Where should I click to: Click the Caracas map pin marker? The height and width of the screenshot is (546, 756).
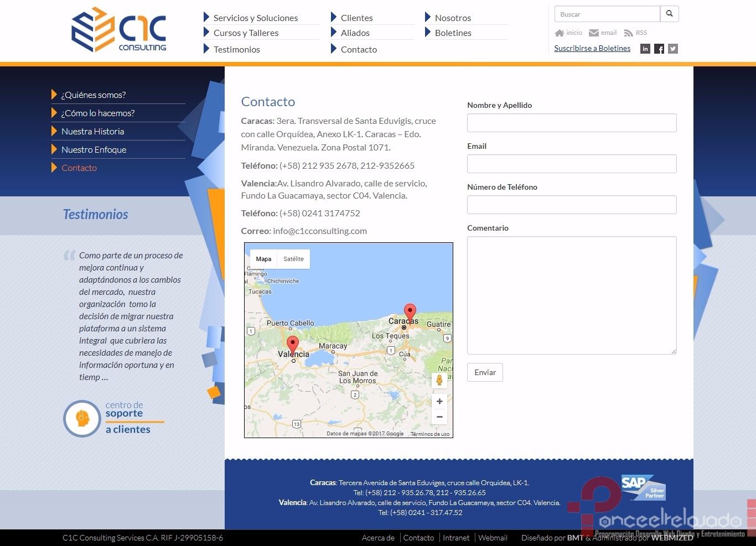coord(410,313)
